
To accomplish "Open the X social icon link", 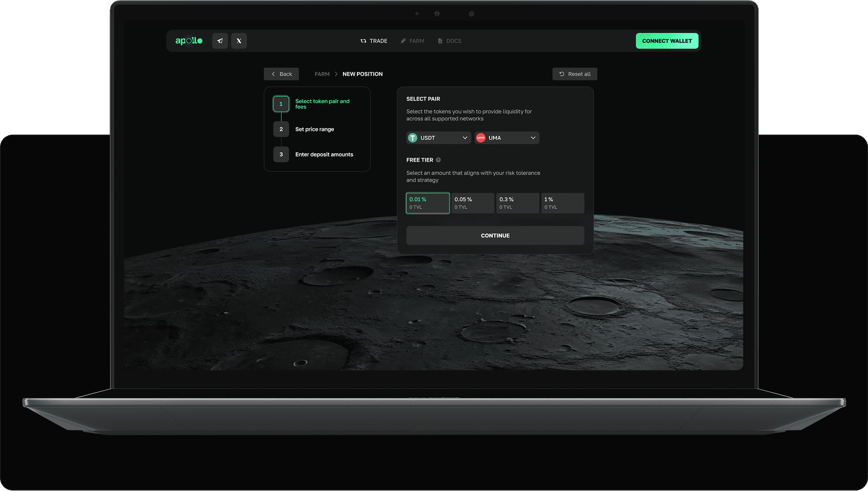I will click(x=239, y=41).
